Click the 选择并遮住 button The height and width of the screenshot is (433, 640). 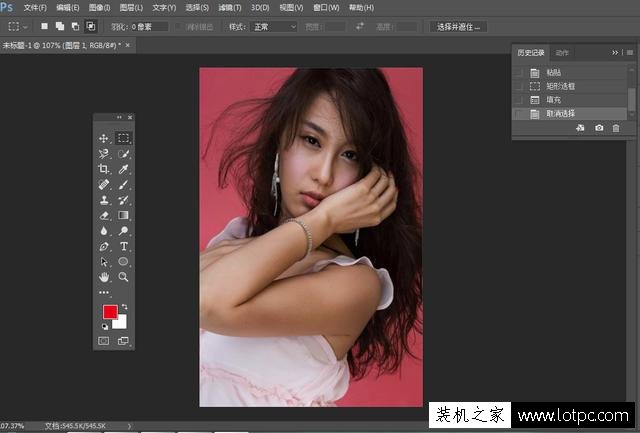(458, 27)
